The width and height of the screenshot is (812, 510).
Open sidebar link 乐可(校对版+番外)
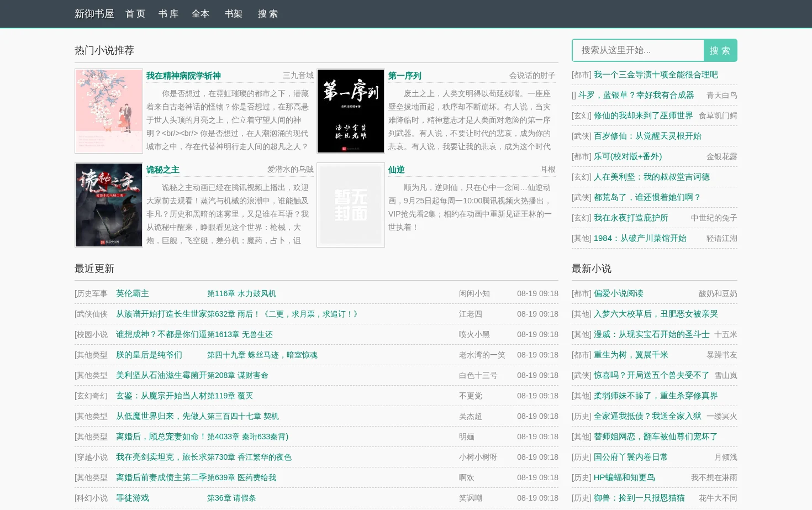tap(628, 156)
